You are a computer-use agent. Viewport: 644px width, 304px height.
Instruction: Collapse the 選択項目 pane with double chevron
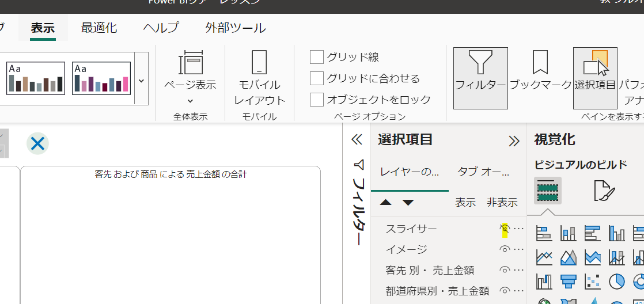coord(514,141)
